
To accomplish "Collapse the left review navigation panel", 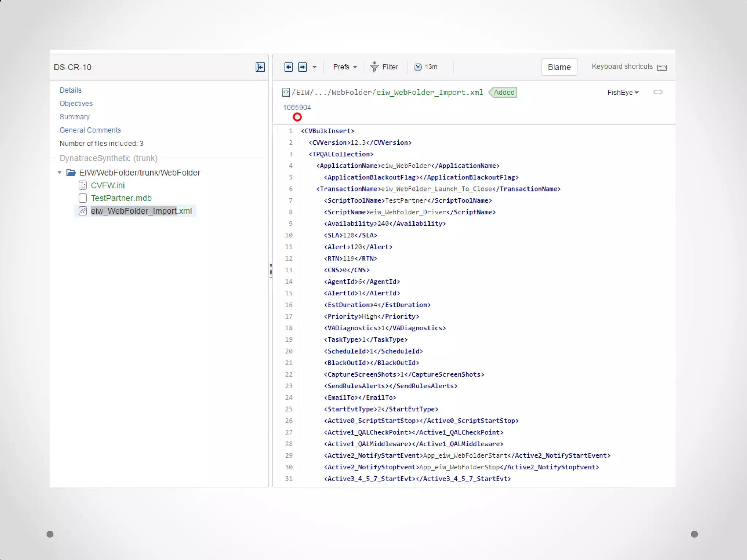I will click(260, 67).
